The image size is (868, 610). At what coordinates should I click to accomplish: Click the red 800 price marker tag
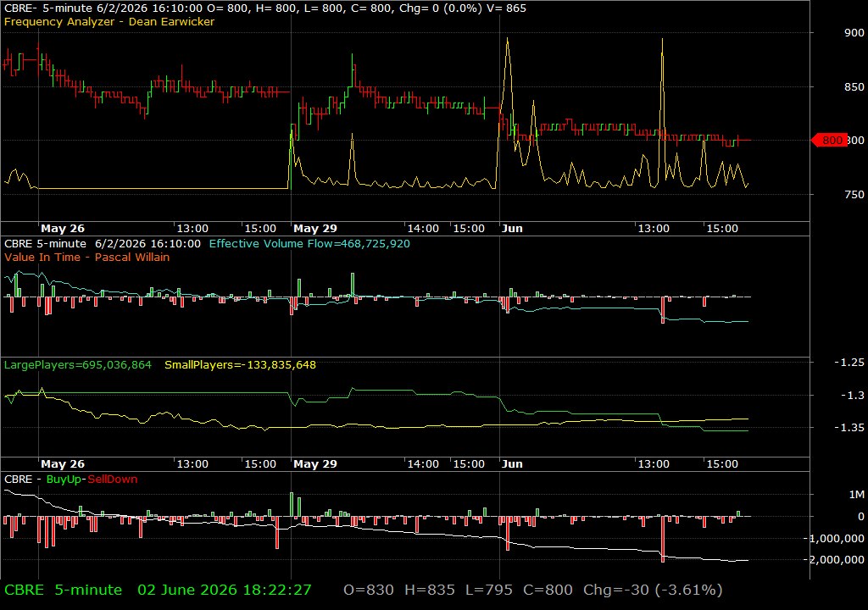(x=829, y=141)
